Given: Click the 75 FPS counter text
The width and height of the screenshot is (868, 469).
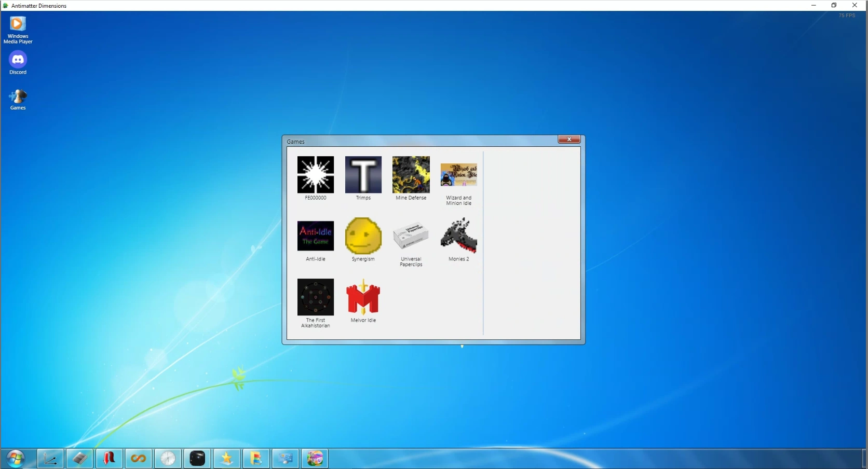Looking at the screenshot, I should 847,16.
